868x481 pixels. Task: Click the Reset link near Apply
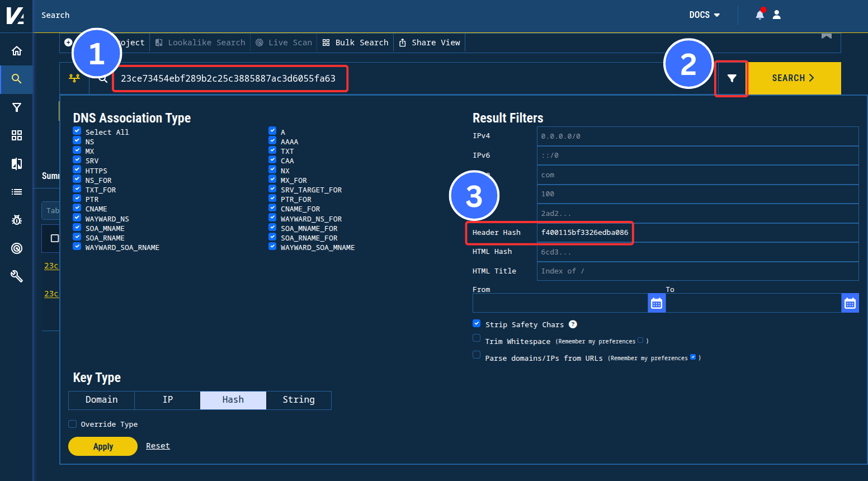coord(158,445)
